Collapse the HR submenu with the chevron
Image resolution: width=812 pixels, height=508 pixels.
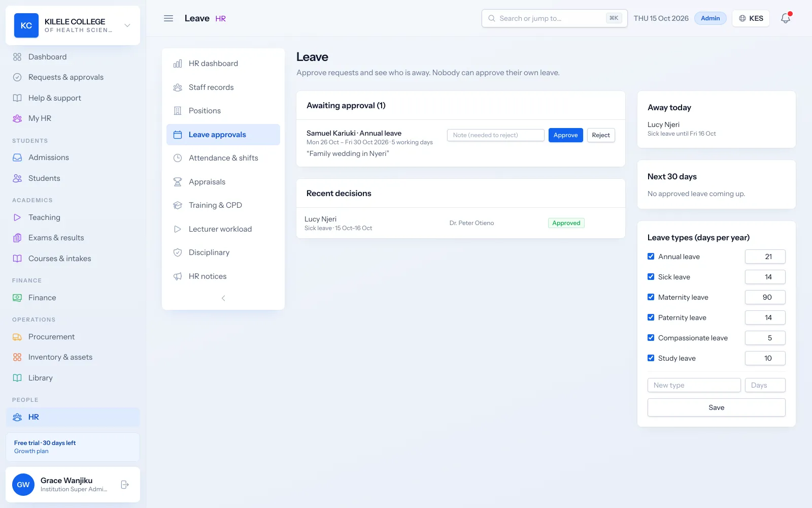(223, 298)
